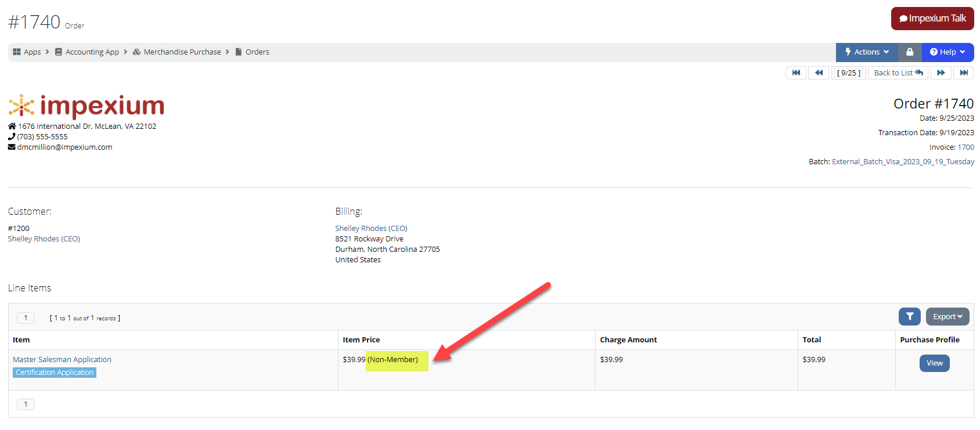Image resolution: width=980 pixels, height=430 pixels.
Task: Click the Orders document icon in breadcrumb
Action: 239,52
